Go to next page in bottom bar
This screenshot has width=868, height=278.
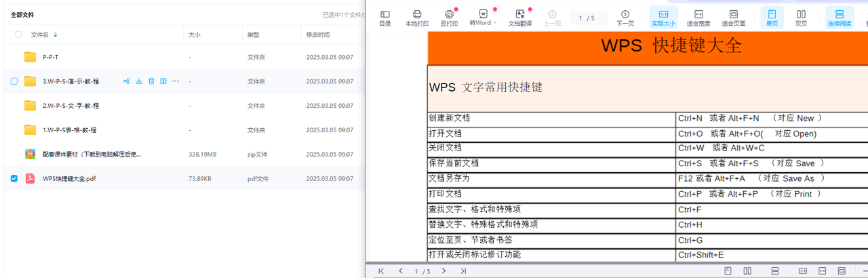tap(443, 271)
